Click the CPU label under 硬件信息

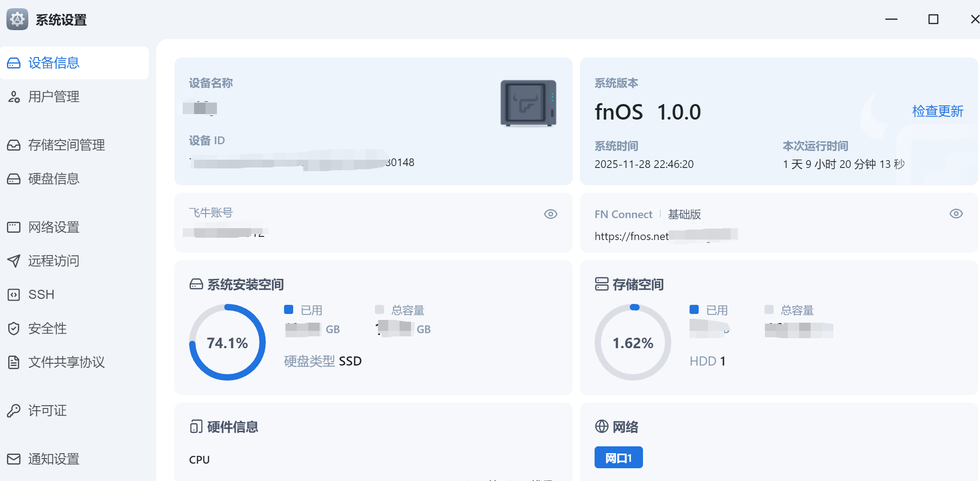(200, 460)
